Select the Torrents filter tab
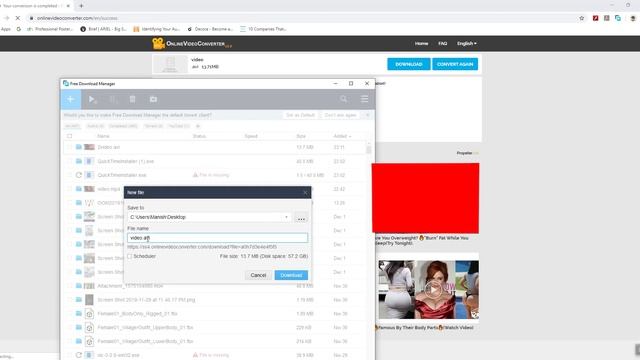Image resolution: width=640 pixels, height=360 pixels. pos(153,126)
